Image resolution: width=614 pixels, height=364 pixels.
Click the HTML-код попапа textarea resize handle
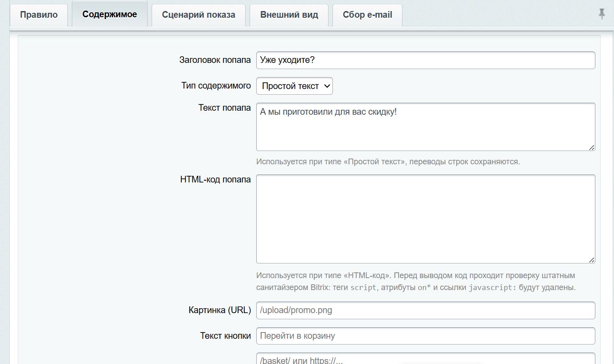click(x=591, y=260)
